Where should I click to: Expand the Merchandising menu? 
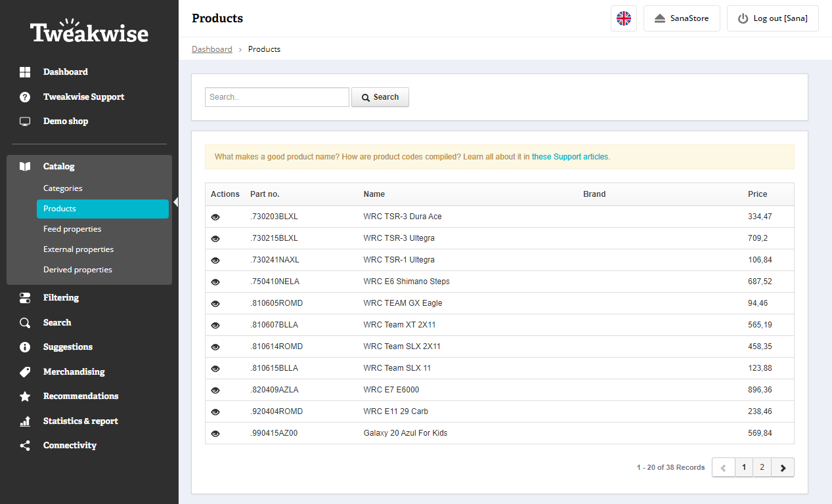tap(74, 372)
